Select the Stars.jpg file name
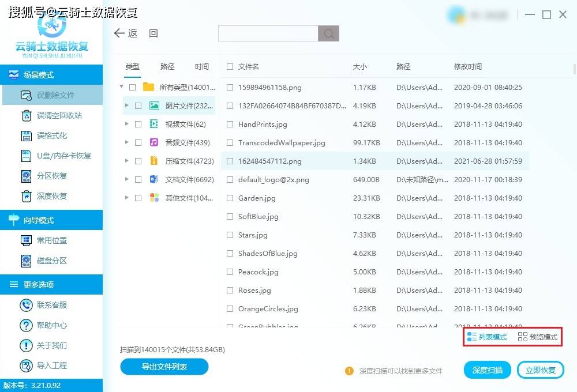Image resolution: width=577 pixels, height=392 pixels. [253, 235]
